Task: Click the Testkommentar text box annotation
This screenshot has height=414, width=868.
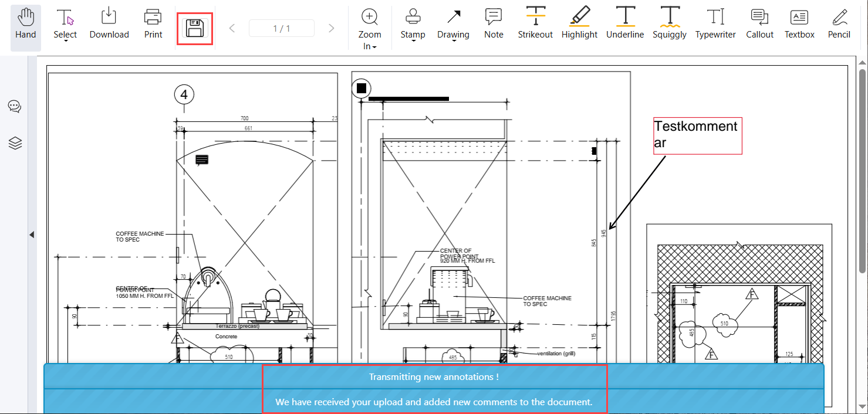Action: pos(697,135)
